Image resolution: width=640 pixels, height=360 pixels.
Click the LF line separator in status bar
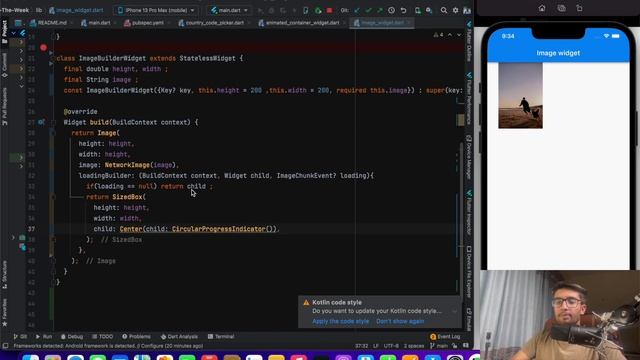pos(376,346)
